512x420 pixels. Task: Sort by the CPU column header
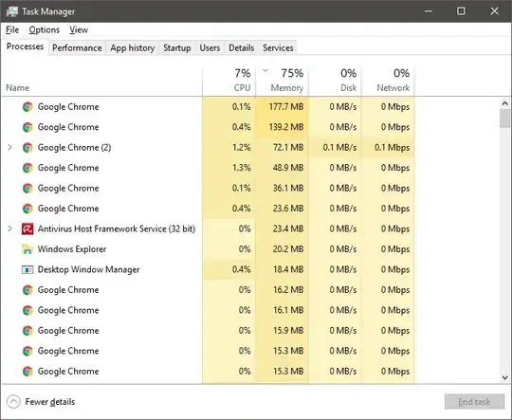pyautogui.click(x=242, y=88)
